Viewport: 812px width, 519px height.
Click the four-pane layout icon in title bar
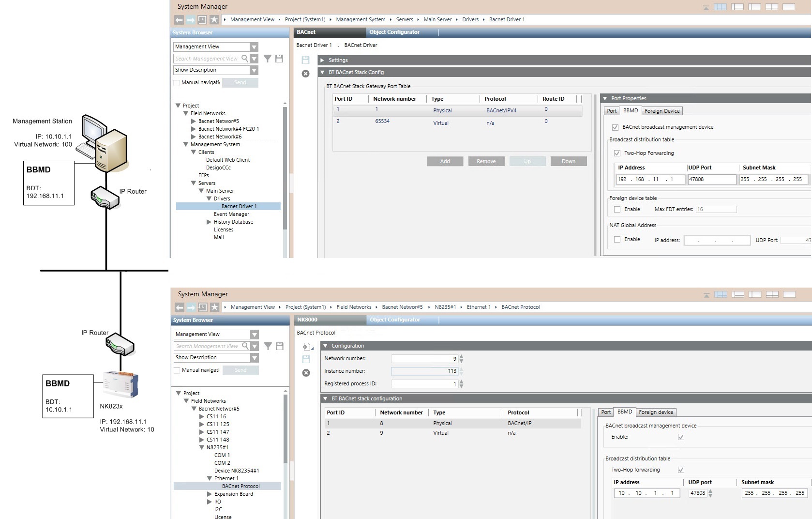[x=721, y=6]
